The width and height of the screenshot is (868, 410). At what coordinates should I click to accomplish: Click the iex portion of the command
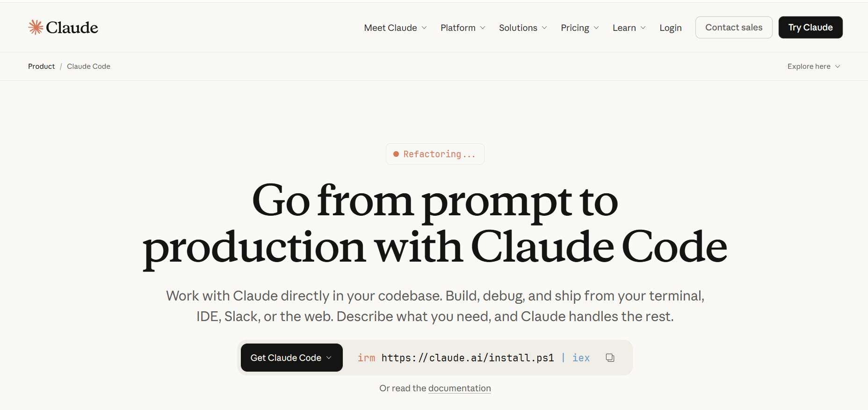[x=581, y=358]
